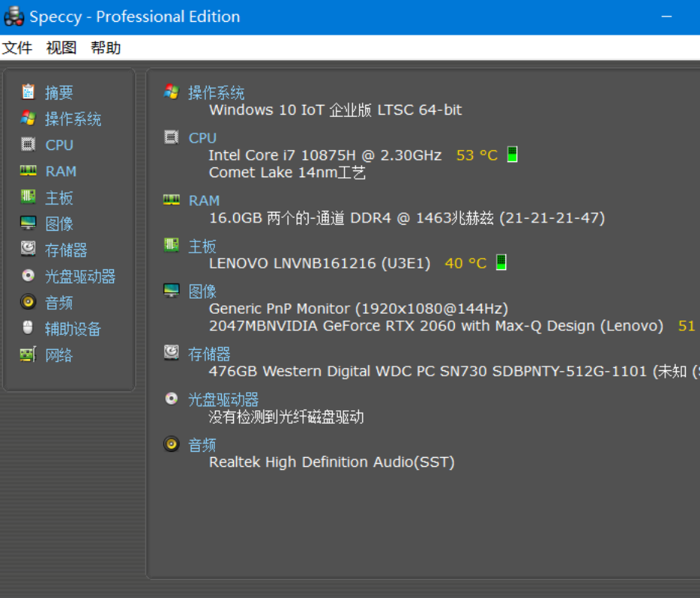
Task: Click the CPU temperature 53 °C
Action: 477,155
